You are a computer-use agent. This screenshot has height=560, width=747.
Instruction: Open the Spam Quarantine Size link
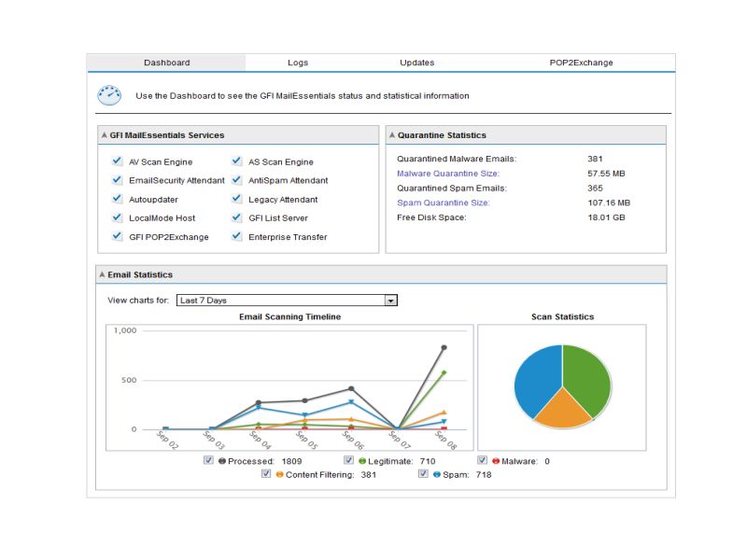point(443,203)
